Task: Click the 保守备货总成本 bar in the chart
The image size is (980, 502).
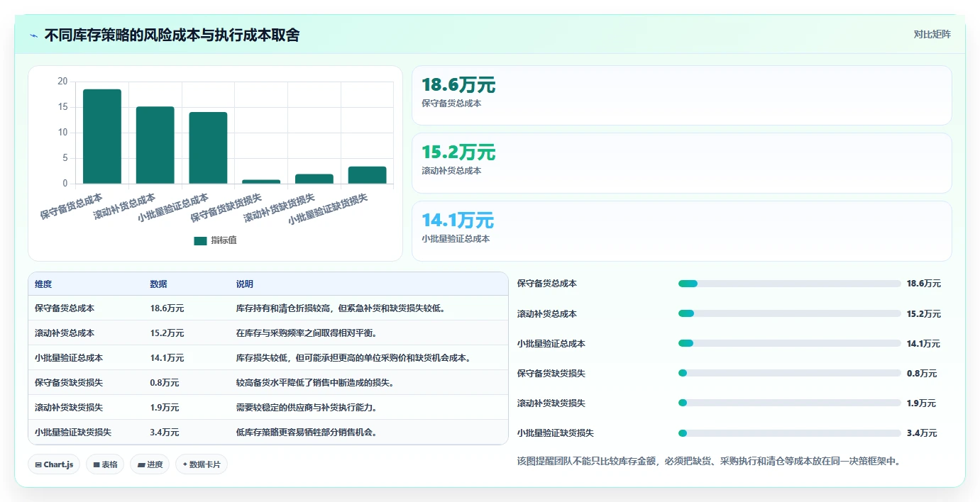Action: [102, 136]
